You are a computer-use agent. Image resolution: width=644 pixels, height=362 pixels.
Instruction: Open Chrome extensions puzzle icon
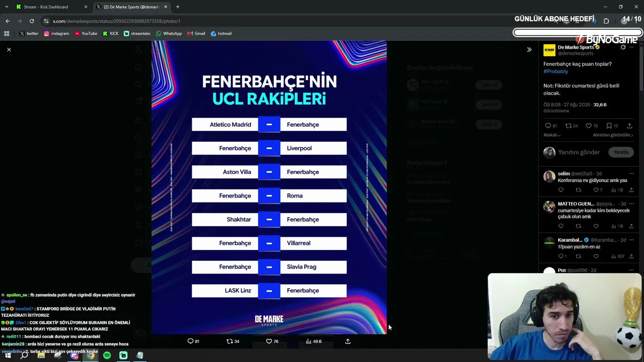click(606, 21)
